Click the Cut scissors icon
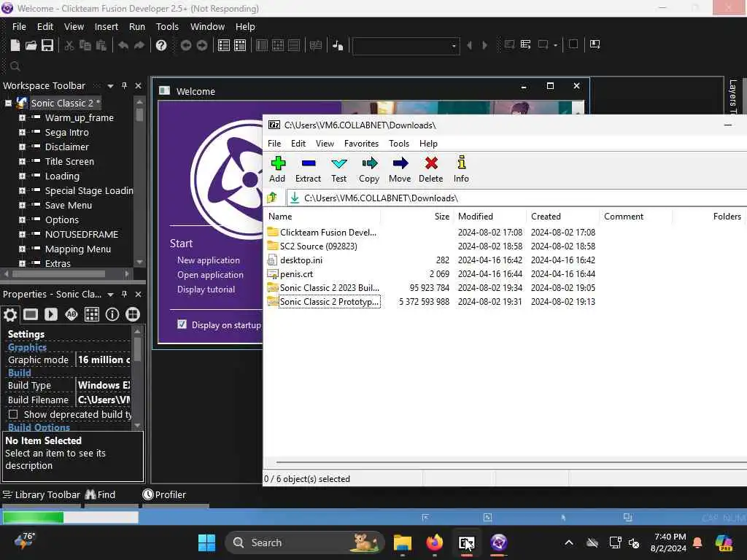Image resolution: width=747 pixels, height=560 pixels. click(x=69, y=45)
